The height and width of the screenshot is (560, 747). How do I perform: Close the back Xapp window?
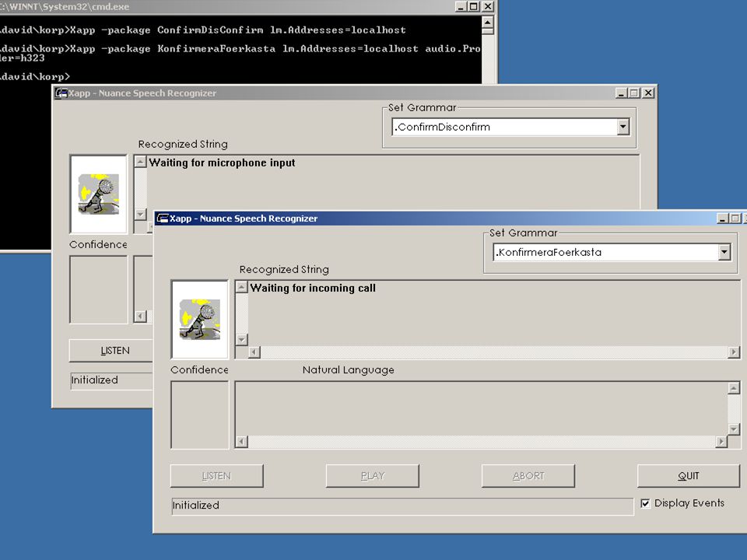coord(648,93)
